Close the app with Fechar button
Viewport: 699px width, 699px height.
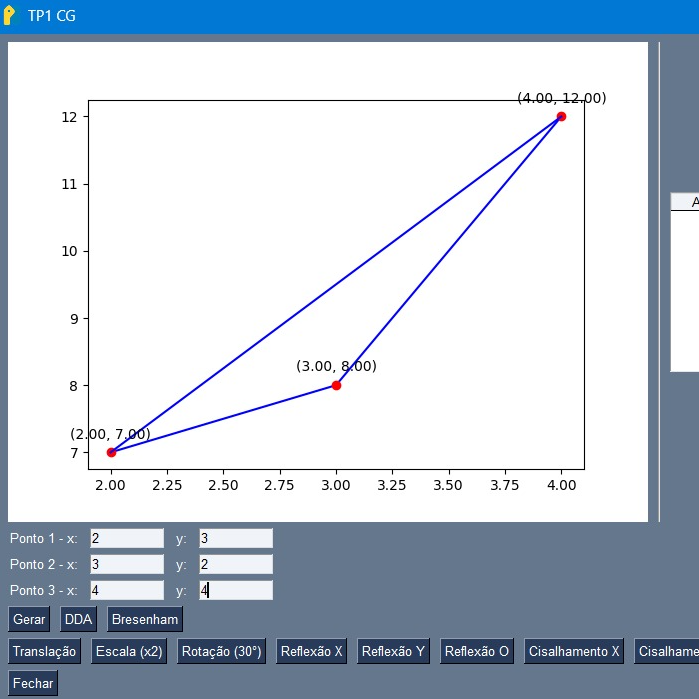click(x=33, y=683)
